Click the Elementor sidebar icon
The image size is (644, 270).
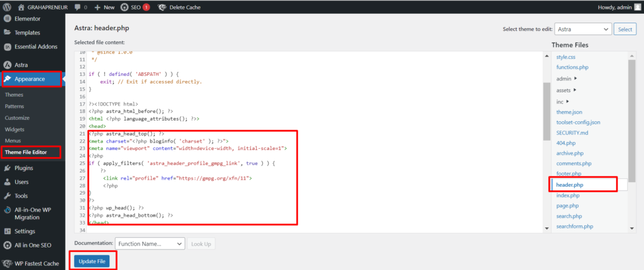[7, 18]
